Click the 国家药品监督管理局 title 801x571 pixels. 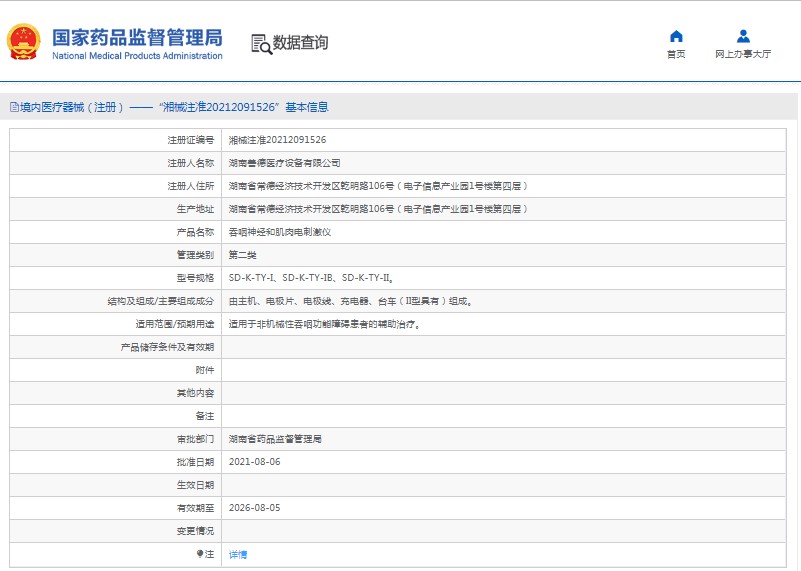[137, 38]
